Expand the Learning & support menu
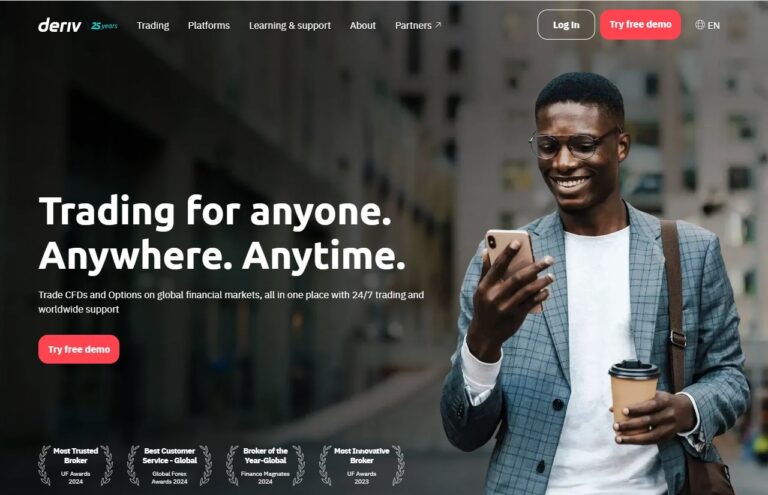 [x=290, y=25]
